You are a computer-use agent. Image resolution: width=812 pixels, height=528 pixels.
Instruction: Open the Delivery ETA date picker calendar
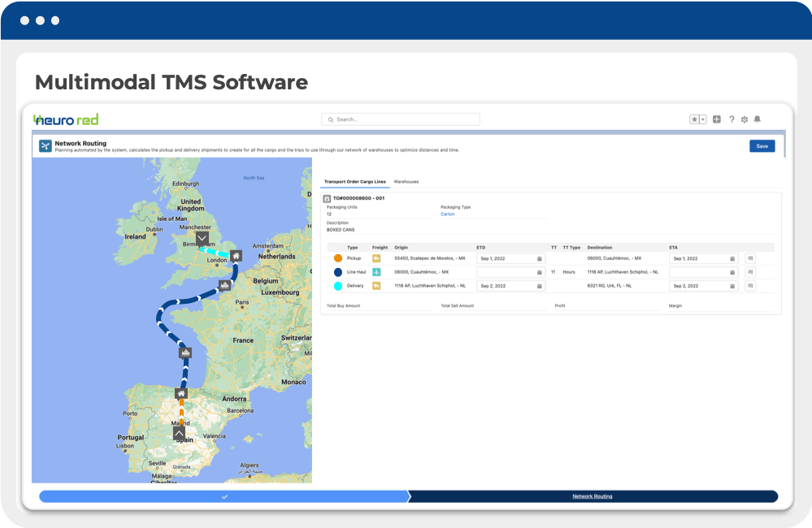732,286
